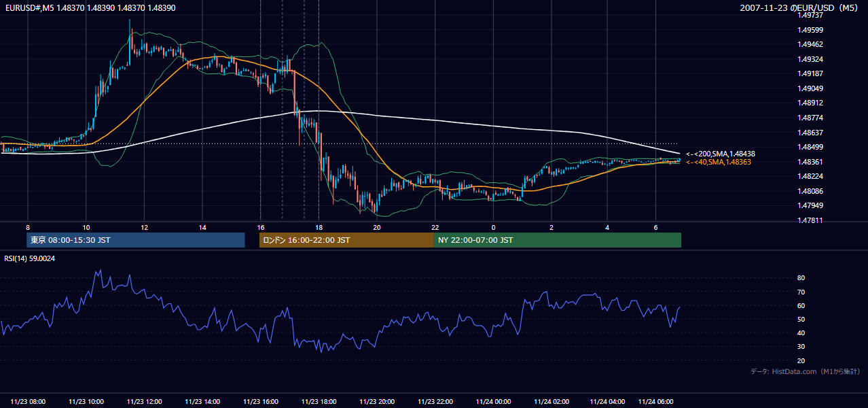Click hour label 14 under the price chart
The image size is (868, 408).
coord(202,227)
